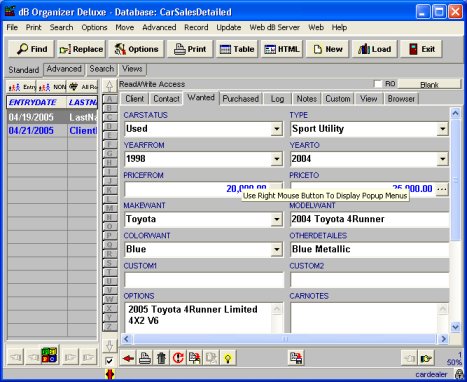467x382 pixels.
Task: Switch to the Purchased tab
Action: (x=241, y=99)
